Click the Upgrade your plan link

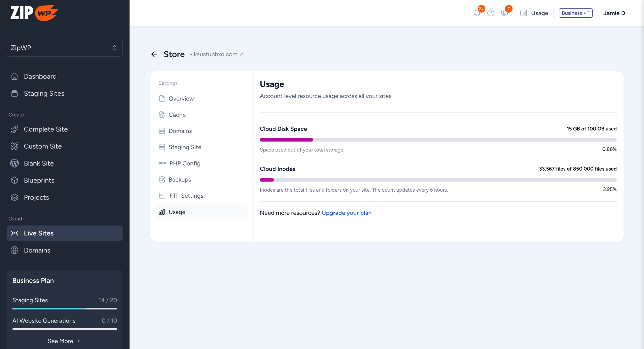coord(347,213)
